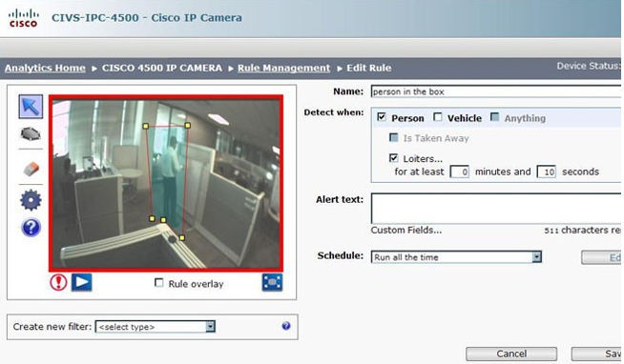This screenshot has width=624, height=364.
Task: Enable the Vehicle checkbox
Action: tap(438, 117)
